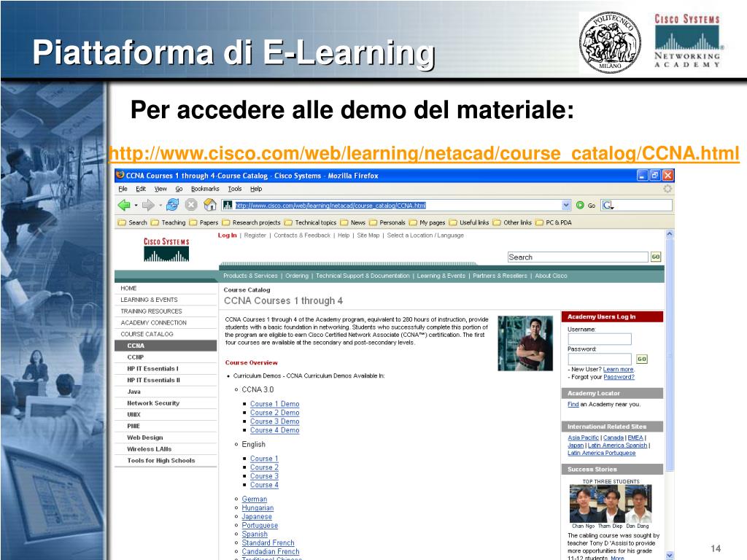The height and width of the screenshot is (560, 747).
Task: Expand the address bar history dropdown
Action: [x=566, y=205]
